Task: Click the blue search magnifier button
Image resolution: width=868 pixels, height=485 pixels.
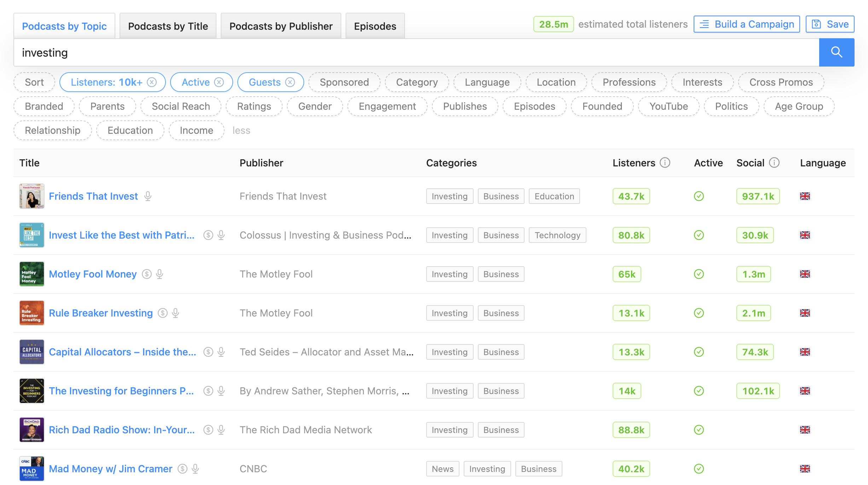Action: coord(836,52)
